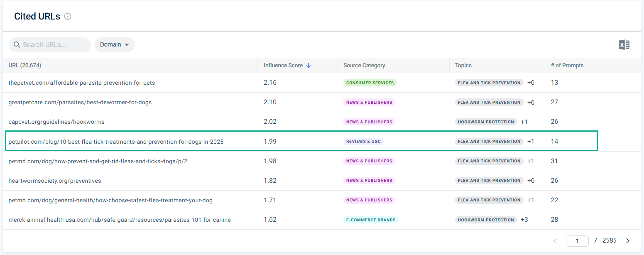The image size is (644, 255).
Task: Click the Reviews & UGC category tag
Action: [363, 141]
